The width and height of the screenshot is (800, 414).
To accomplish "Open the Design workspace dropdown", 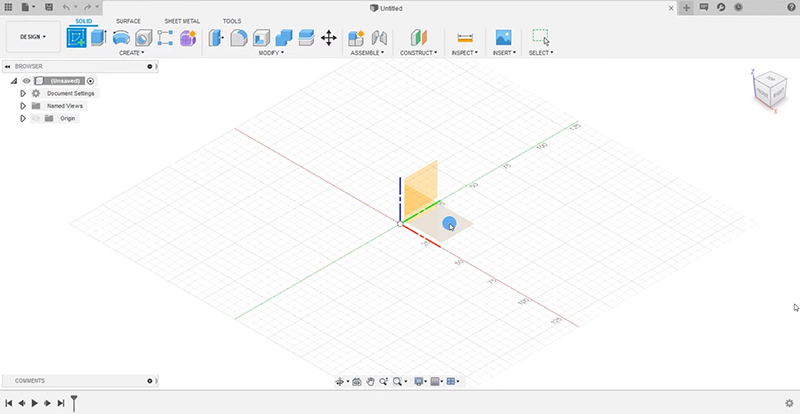I will click(x=33, y=36).
